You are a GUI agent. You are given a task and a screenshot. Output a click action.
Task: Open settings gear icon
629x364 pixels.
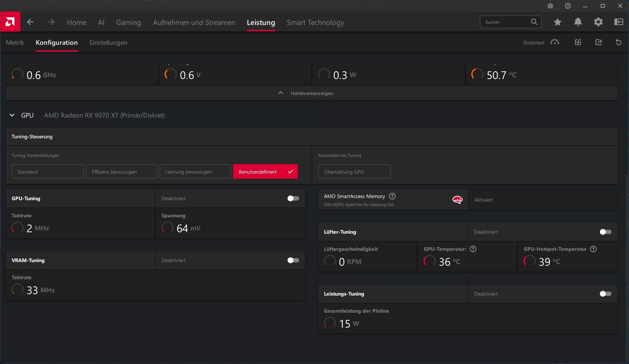coord(598,22)
